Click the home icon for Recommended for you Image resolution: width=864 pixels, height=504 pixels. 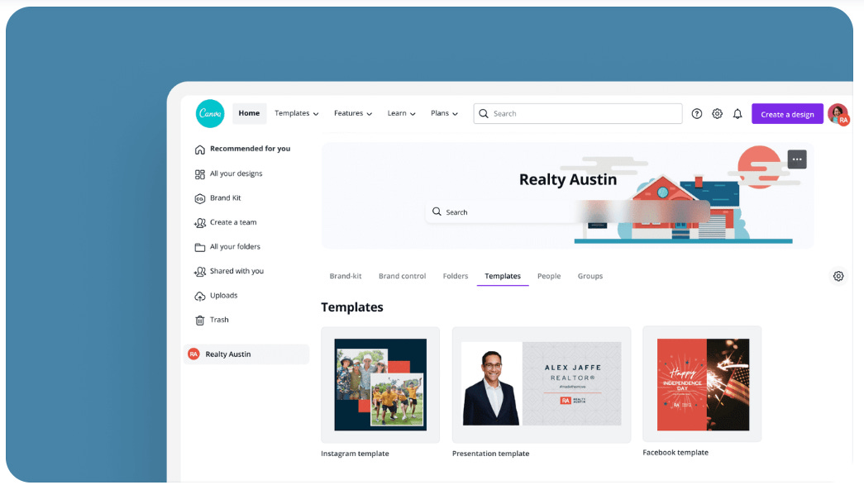(199, 150)
